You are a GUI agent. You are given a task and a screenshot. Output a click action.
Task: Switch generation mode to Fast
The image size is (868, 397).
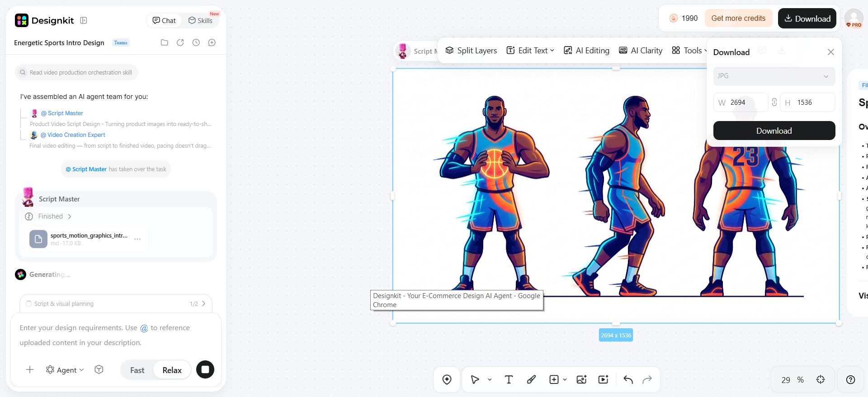(x=137, y=370)
